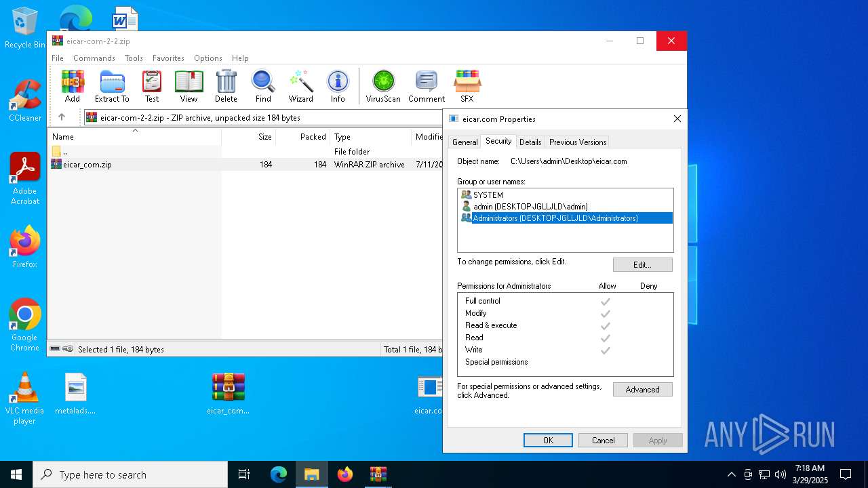The width and height of the screenshot is (868, 488).
Task: Sort by the Name column header
Action: (x=134, y=136)
